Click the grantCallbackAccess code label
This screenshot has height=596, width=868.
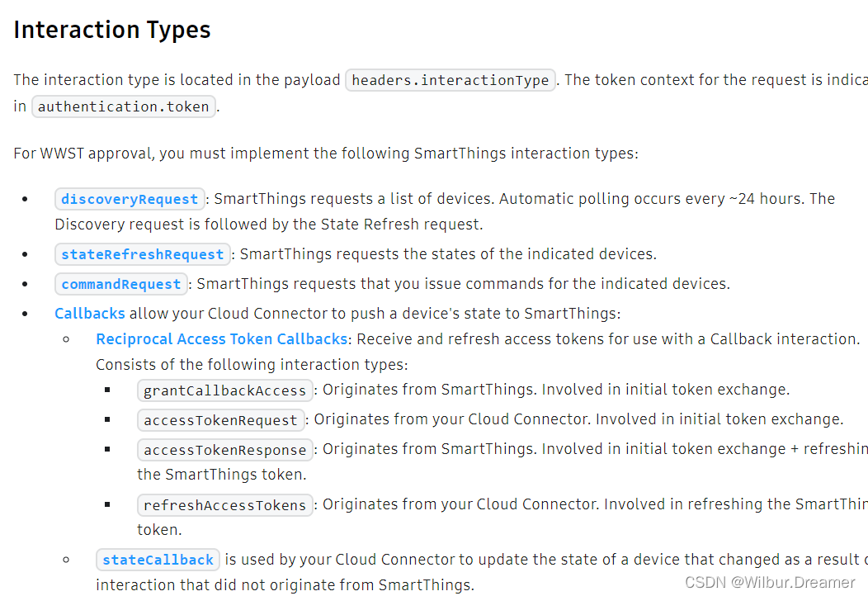coord(225,390)
